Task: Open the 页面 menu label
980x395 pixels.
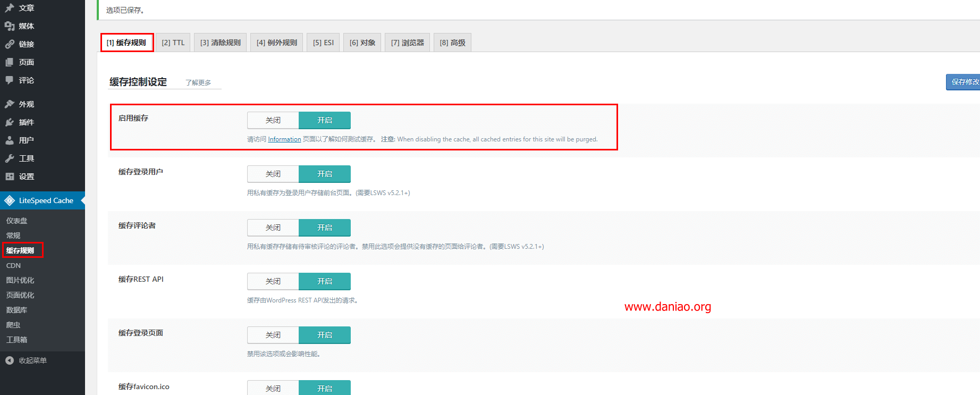Action: [x=27, y=62]
